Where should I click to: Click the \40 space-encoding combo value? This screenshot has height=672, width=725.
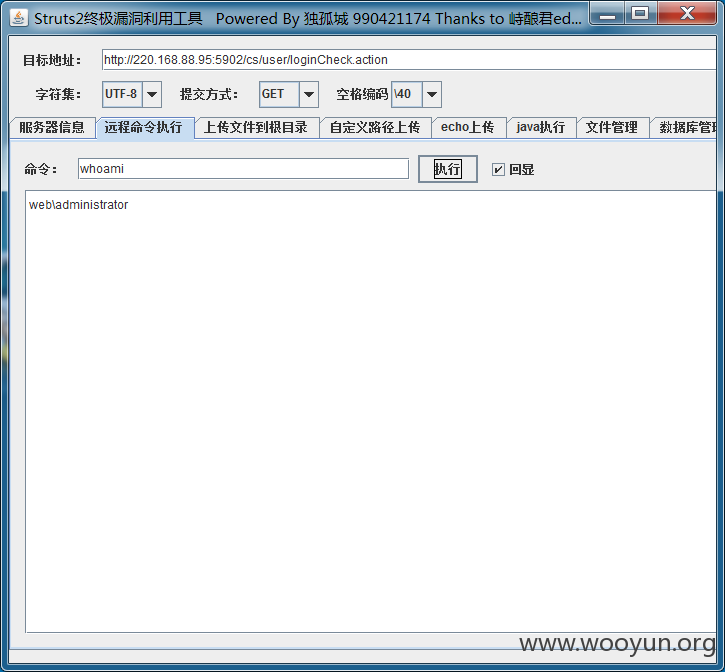pos(407,94)
